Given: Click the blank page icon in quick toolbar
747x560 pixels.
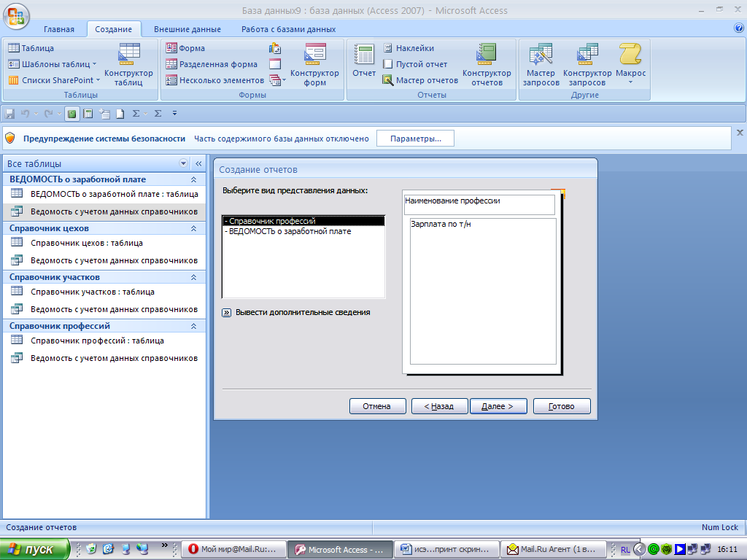Looking at the screenshot, I should coord(120,114).
